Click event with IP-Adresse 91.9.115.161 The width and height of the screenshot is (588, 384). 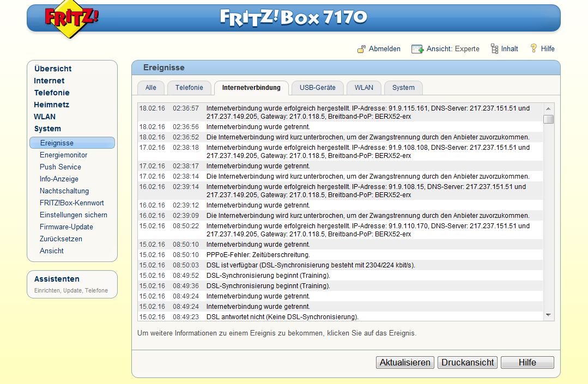click(x=341, y=112)
